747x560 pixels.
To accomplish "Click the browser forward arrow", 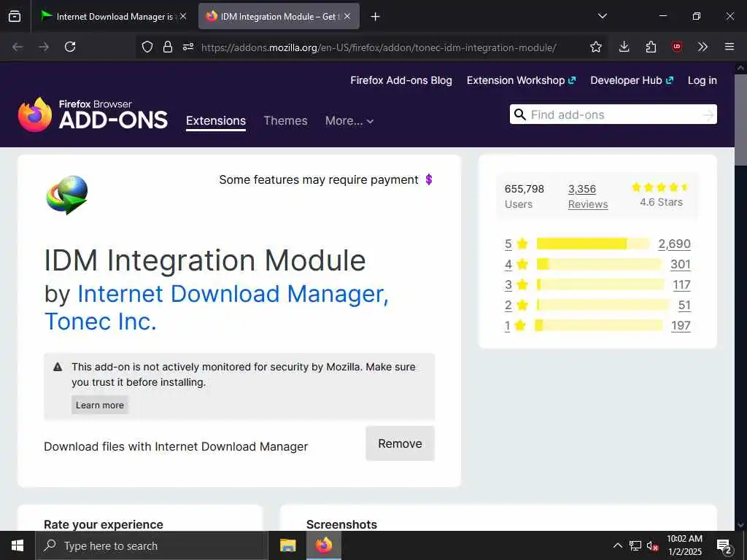I will (x=44, y=47).
